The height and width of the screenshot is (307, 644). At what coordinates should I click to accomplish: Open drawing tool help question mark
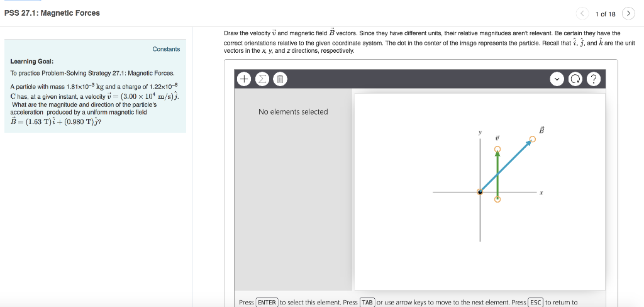click(x=594, y=79)
